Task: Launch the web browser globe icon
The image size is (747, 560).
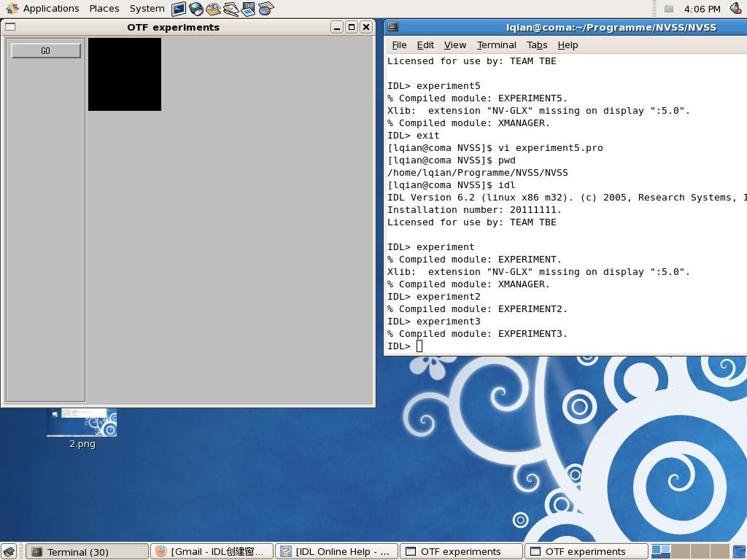Action: point(196,9)
